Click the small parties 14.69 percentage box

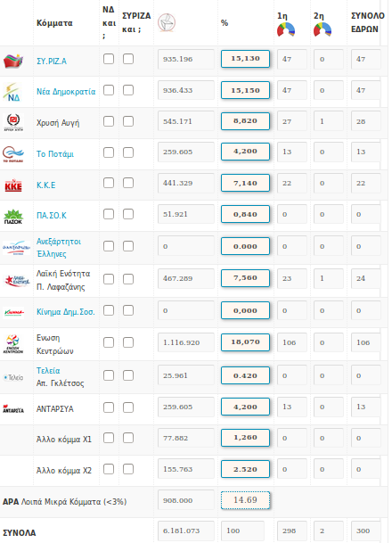(245, 500)
